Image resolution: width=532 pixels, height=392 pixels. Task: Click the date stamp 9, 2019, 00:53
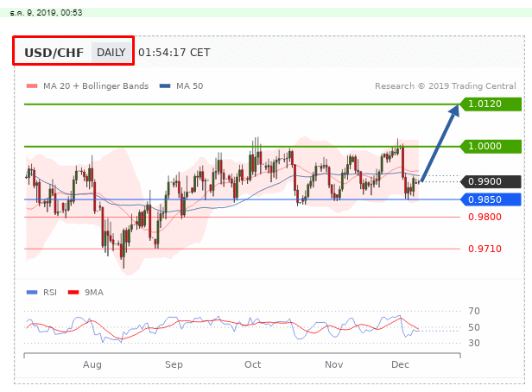click(46, 13)
